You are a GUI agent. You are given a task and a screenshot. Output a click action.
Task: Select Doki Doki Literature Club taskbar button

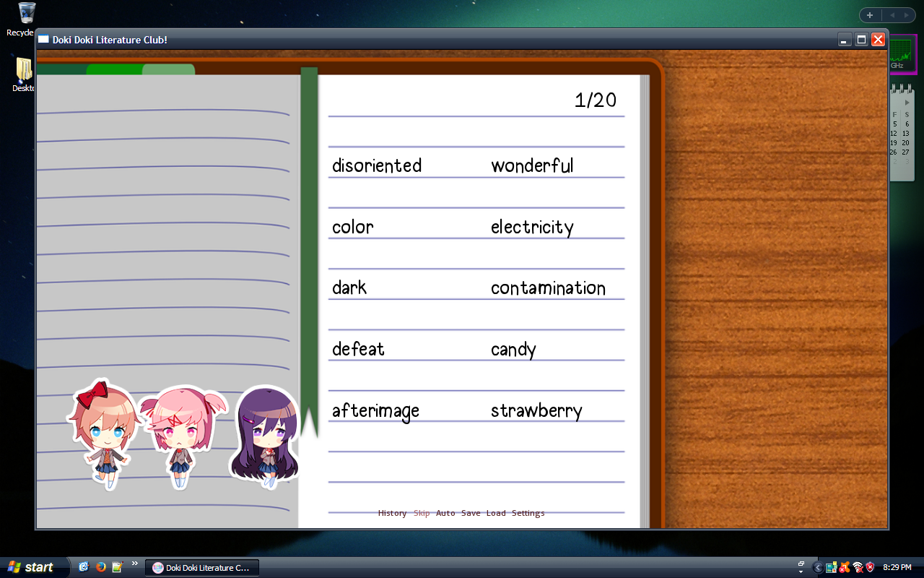point(202,568)
